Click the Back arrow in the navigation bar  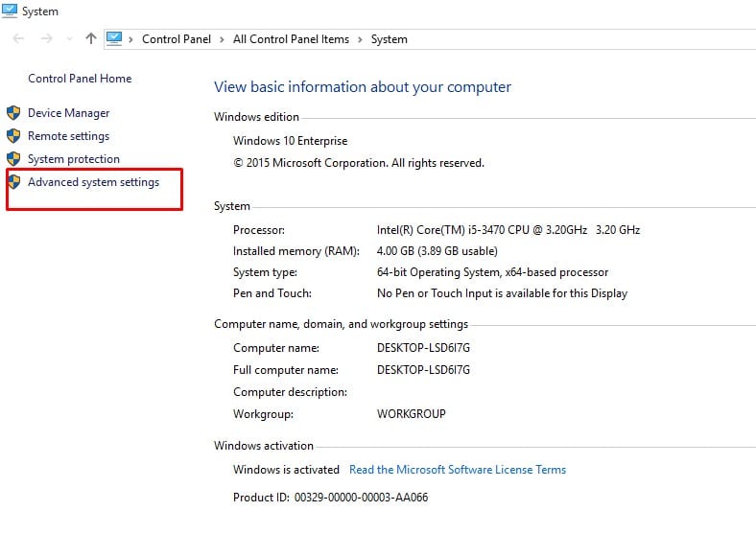[19, 39]
